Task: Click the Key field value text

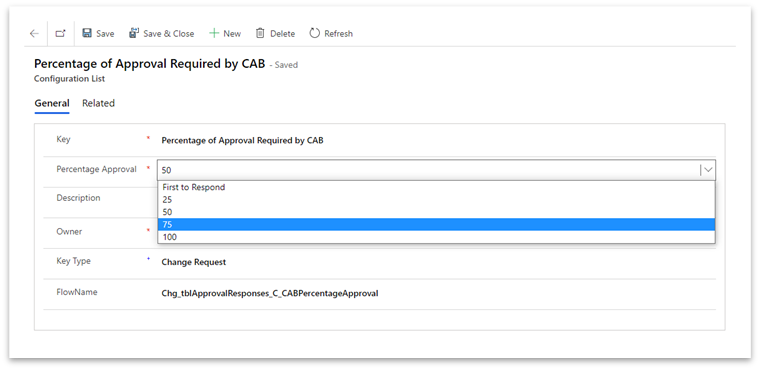Action: (242, 141)
